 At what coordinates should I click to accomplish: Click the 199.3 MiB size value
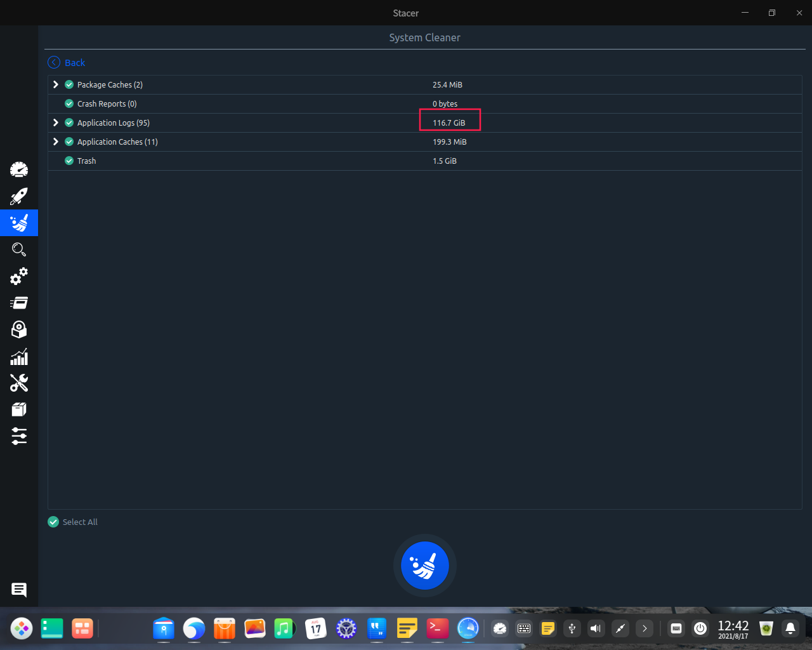click(x=449, y=142)
